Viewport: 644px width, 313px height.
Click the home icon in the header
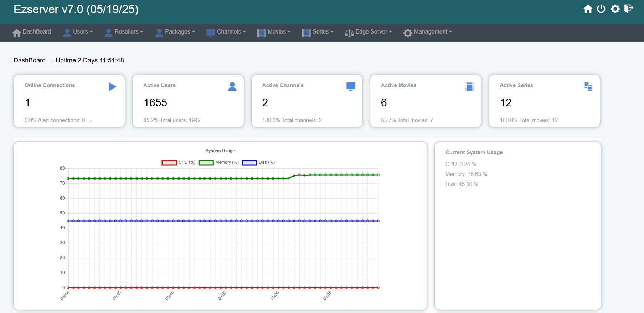point(588,9)
